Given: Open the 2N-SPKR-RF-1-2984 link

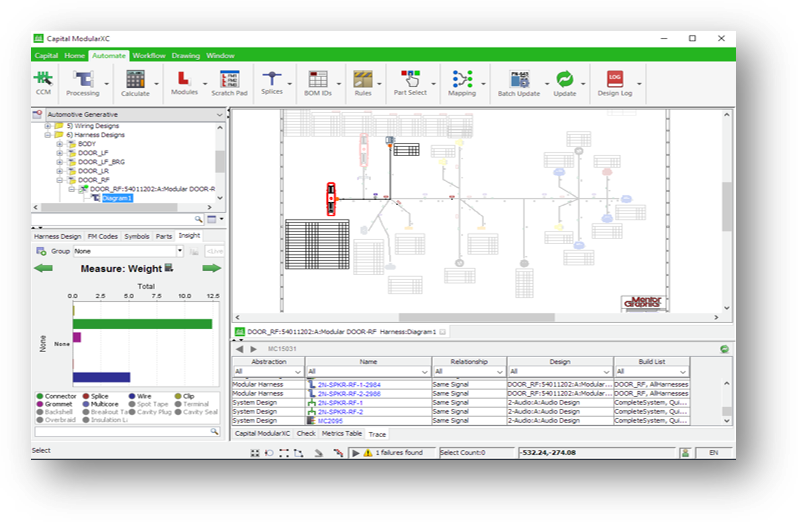Looking at the screenshot, I should click(x=349, y=385).
